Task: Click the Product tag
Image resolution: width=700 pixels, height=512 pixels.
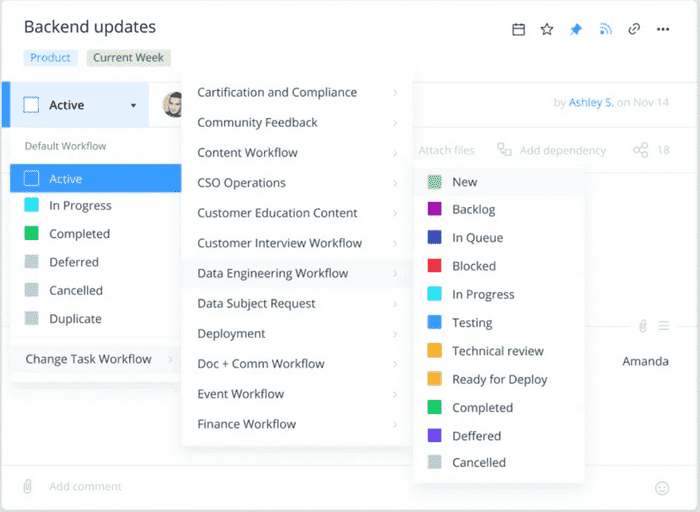Action: click(x=50, y=58)
